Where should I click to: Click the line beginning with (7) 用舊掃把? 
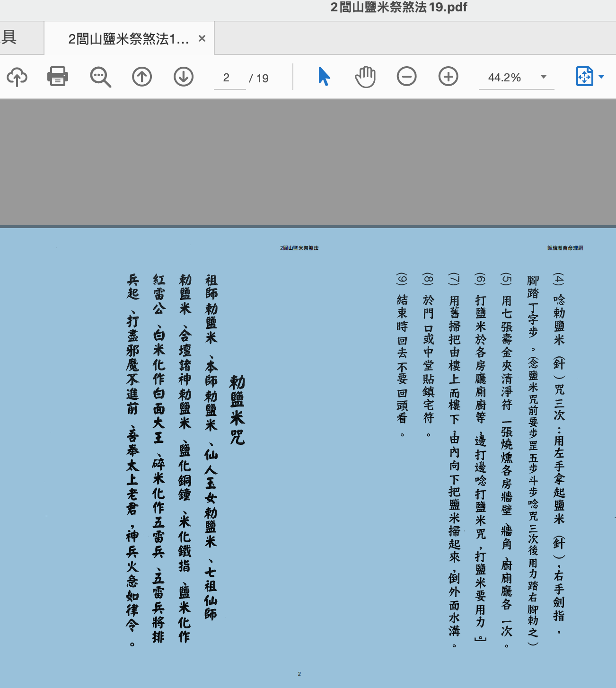click(455, 460)
